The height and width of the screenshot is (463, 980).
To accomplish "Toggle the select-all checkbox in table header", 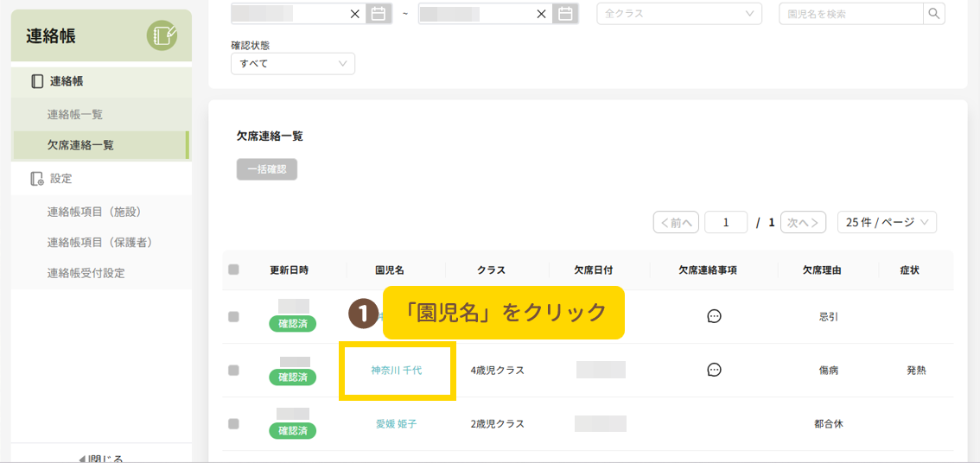I will coord(233,270).
